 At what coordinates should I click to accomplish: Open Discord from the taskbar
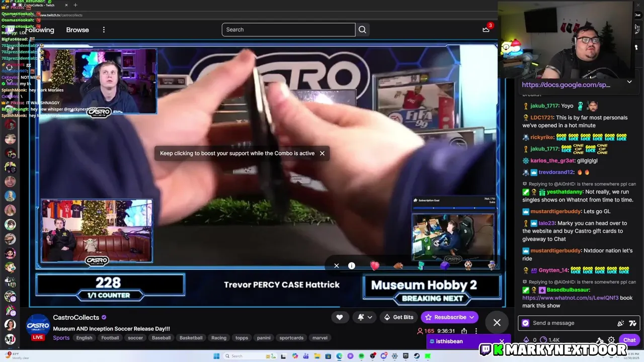(x=383, y=356)
